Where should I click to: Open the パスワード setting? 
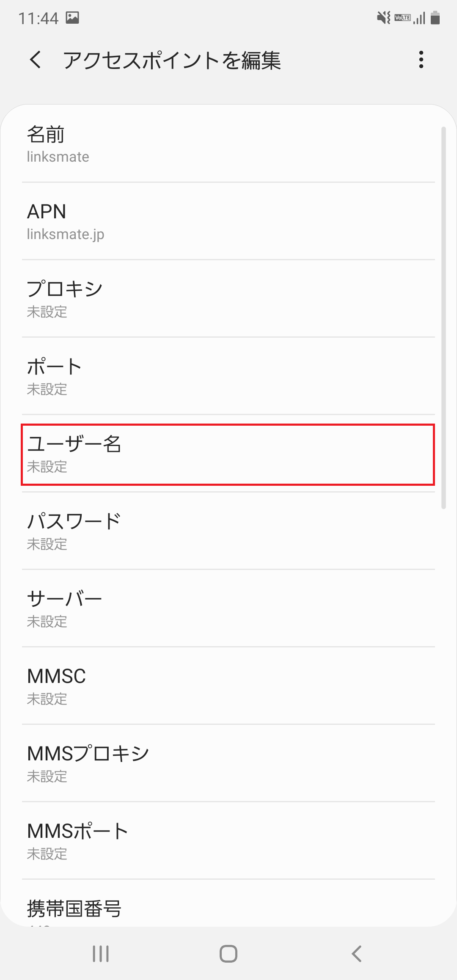228,531
